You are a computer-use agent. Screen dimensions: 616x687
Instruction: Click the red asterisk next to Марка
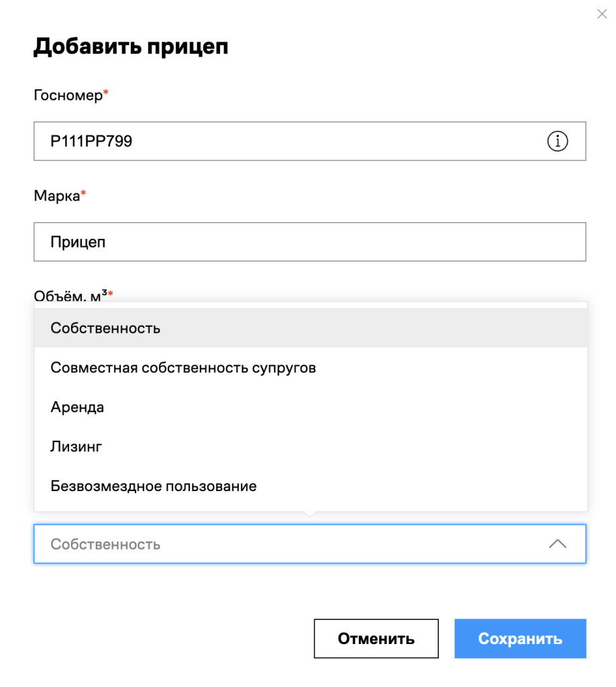click(x=83, y=193)
